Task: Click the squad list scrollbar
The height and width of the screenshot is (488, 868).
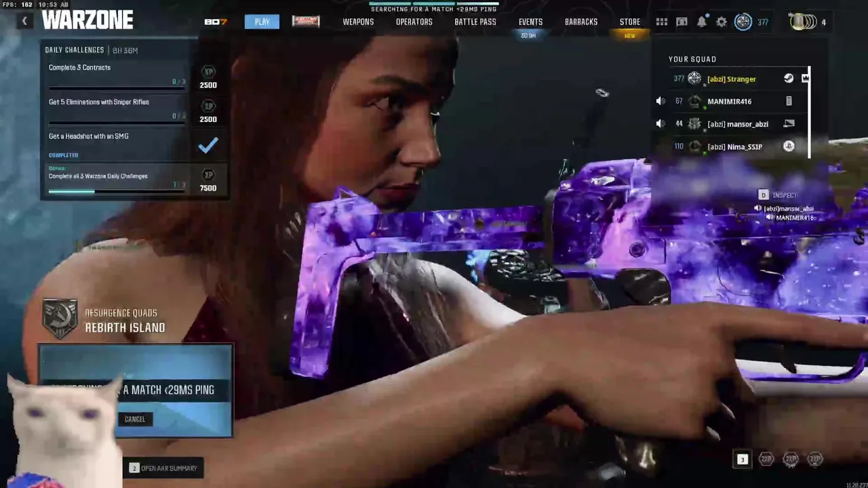Action: [810, 113]
